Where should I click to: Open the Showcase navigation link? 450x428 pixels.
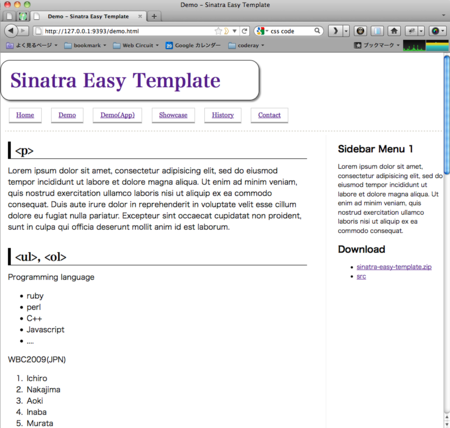click(173, 115)
